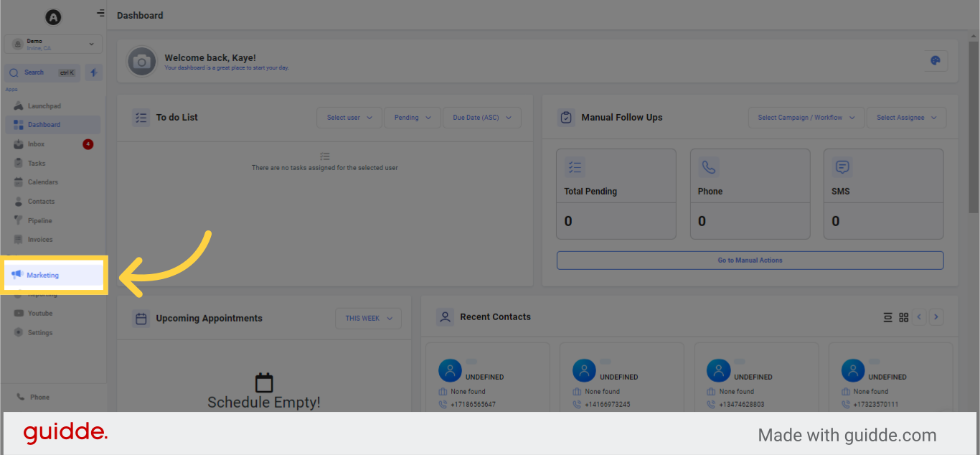Change appointment range via THIS WEEK dropdown
This screenshot has width=980, height=455.
pyautogui.click(x=368, y=318)
